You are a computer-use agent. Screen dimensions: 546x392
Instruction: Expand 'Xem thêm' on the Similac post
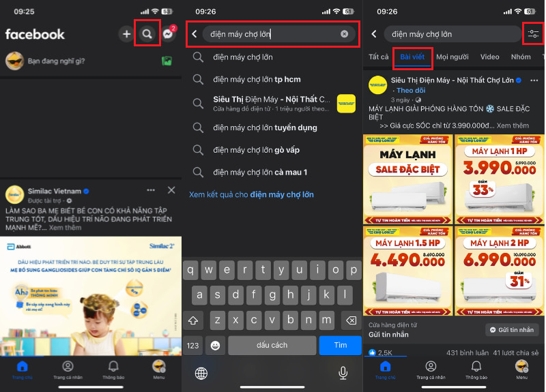pyautogui.click(x=65, y=228)
